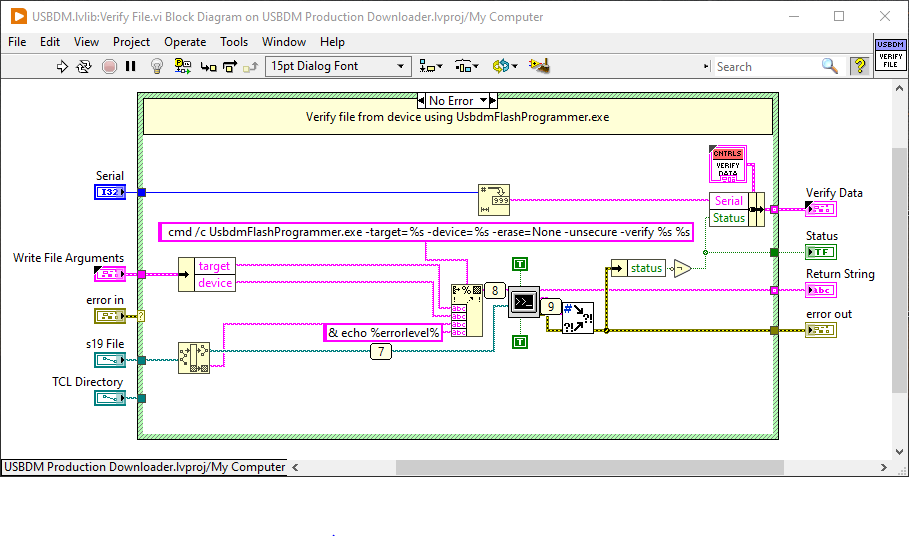Click the '& echo %errorlevel%' string constant
This screenshot has width=909, height=536.
click(x=383, y=333)
